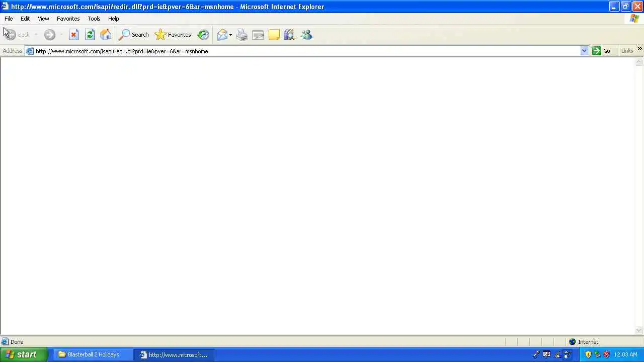Open the Favorites menu
The width and height of the screenshot is (644, 362).
click(68, 19)
